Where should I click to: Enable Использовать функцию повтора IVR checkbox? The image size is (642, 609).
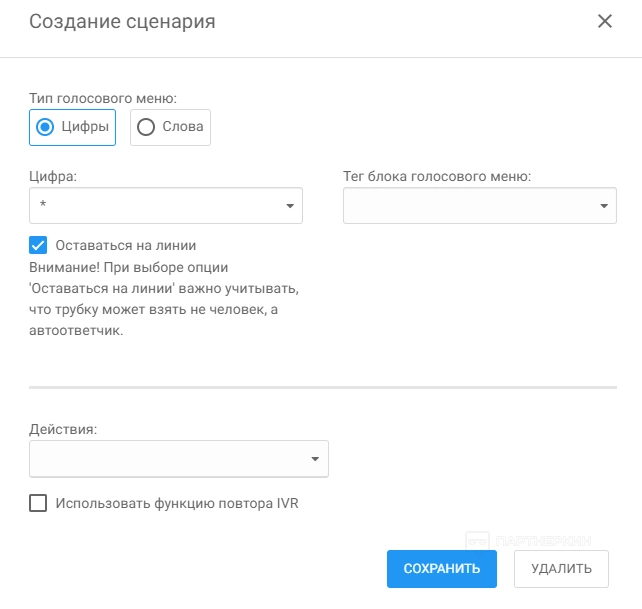pos(39,504)
